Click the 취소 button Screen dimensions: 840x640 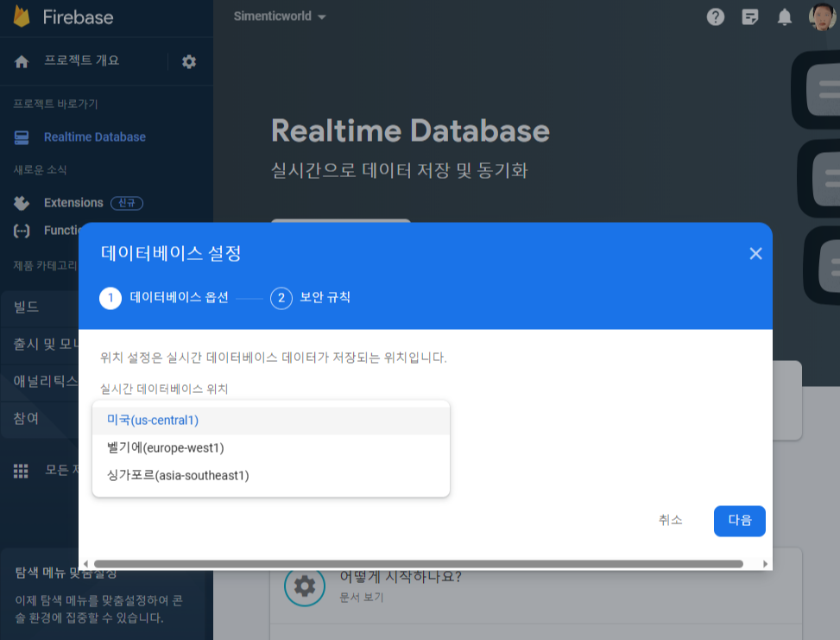[670, 521]
